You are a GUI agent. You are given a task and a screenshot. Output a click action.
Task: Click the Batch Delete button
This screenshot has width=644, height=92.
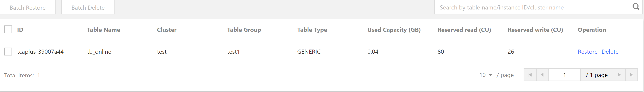click(88, 7)
